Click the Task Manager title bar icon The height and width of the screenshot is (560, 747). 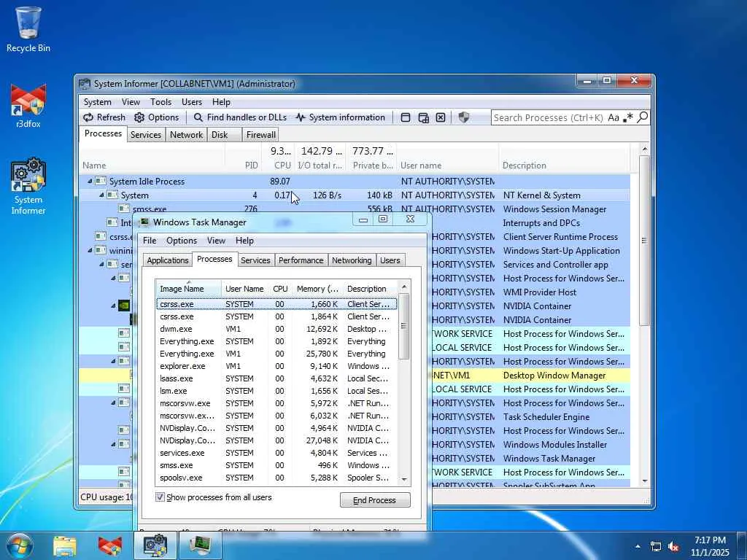click(x=145, y=222)
